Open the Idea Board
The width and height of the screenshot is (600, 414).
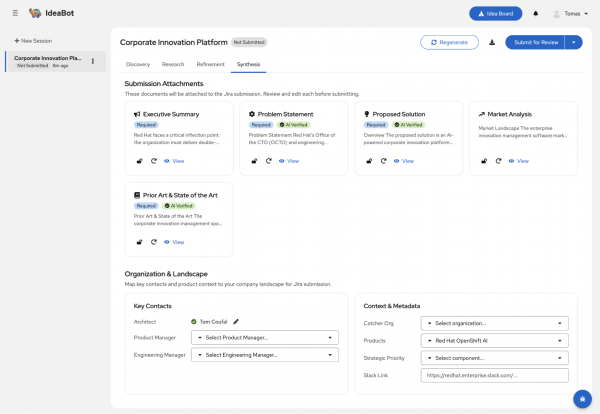pyautogui.click(x=496, y=13)
